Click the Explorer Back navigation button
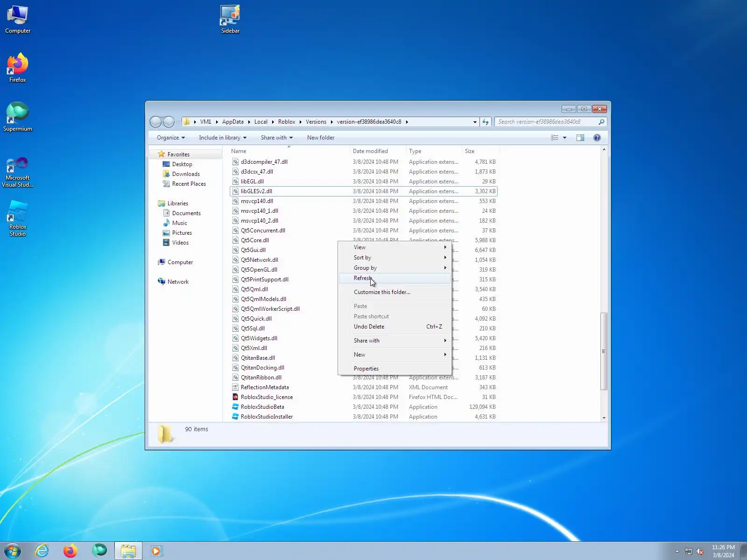This screenshot has width=747, height=560. tap(156, 122)
